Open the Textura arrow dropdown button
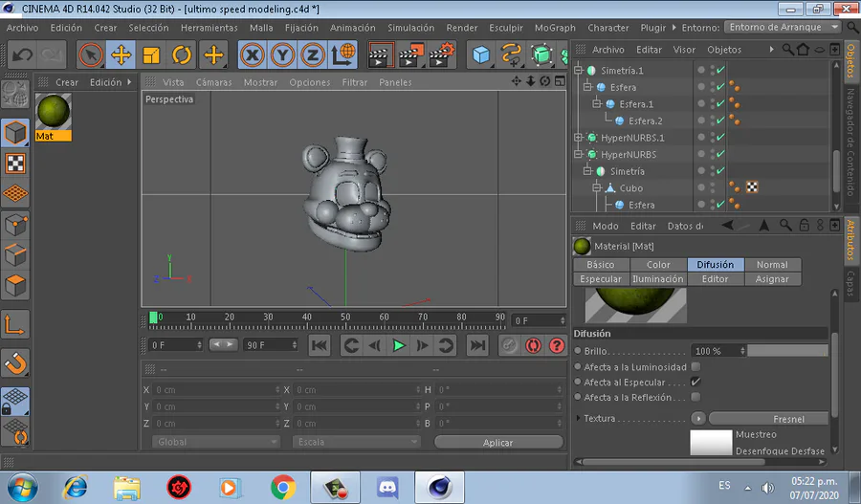Image resolution: width=861 pixels, height=504 pixels. (x=698, y=418)
